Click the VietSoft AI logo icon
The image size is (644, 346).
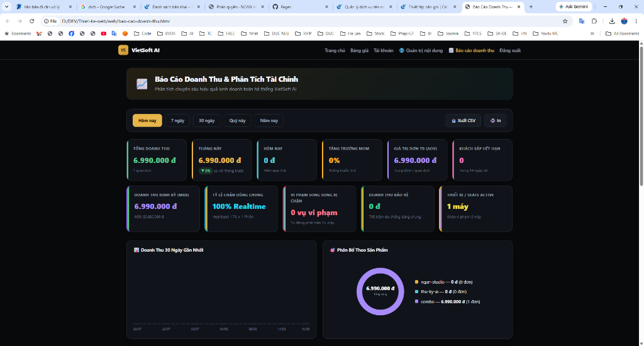(x=123, y=50)
